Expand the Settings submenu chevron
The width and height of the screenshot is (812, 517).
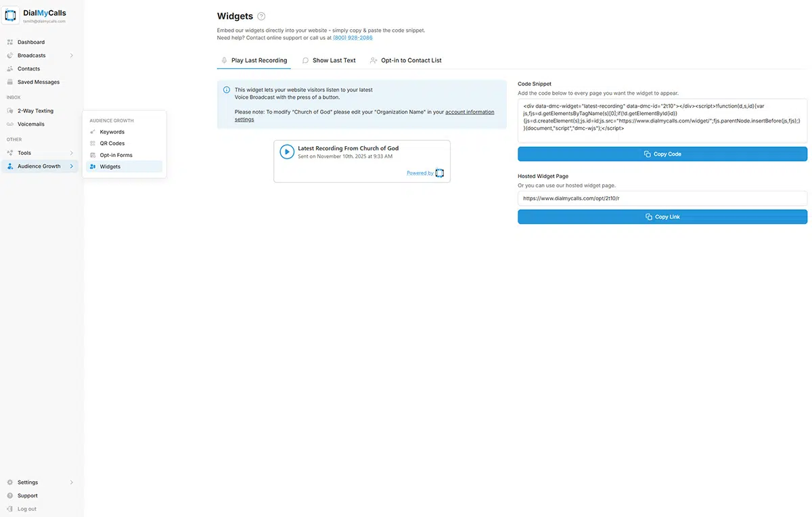click(71, 482)
